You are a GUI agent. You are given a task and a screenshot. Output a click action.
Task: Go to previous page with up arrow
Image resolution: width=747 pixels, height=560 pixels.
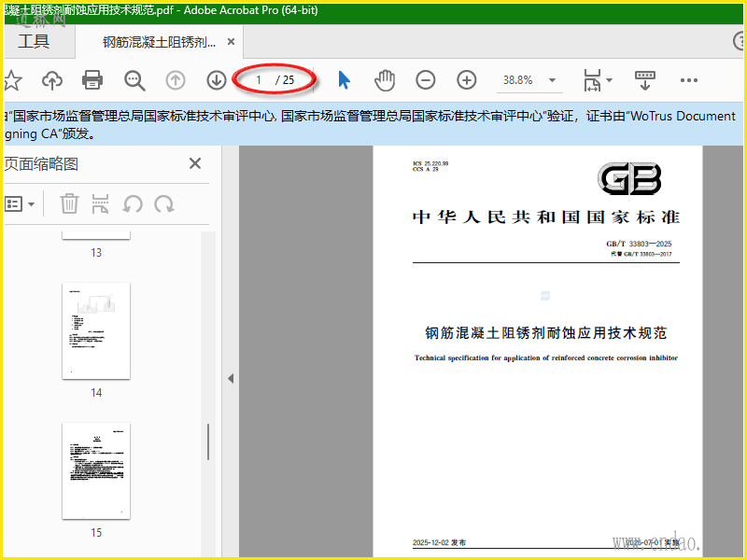176,80
